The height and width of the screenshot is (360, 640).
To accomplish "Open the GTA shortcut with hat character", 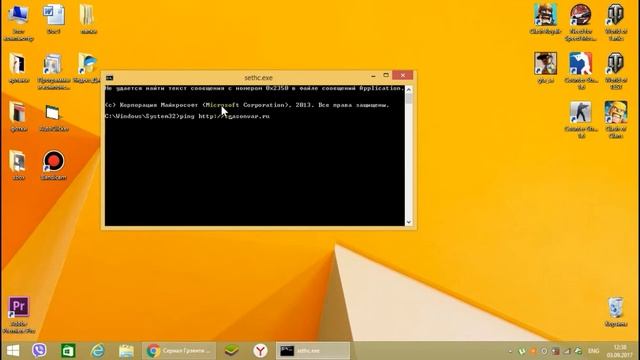I will pyautogui.click(x=546, y=68).
